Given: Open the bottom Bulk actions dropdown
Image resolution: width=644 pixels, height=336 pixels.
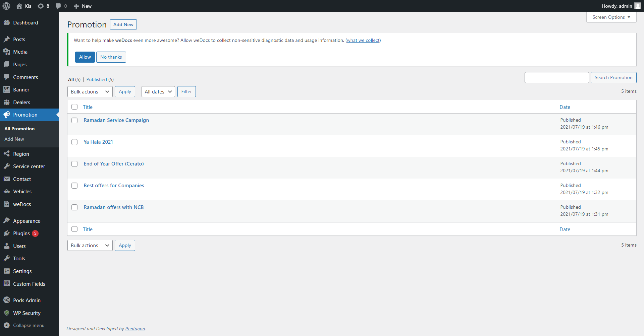Looking at the screenshot, I should tap(90, 245).
